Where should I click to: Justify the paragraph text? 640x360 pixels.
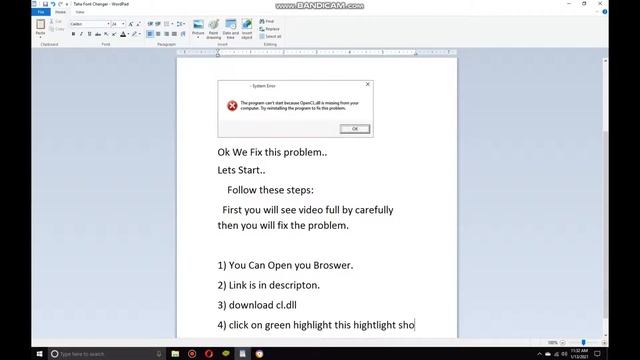tap(174, 34)
